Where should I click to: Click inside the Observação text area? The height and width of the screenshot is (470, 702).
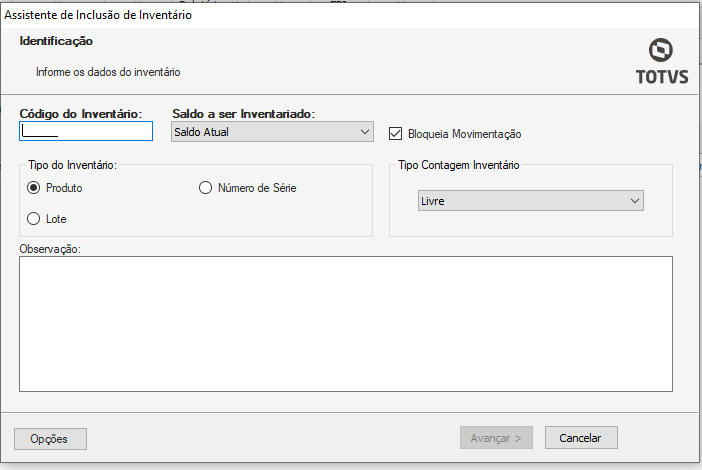(345, 322)
